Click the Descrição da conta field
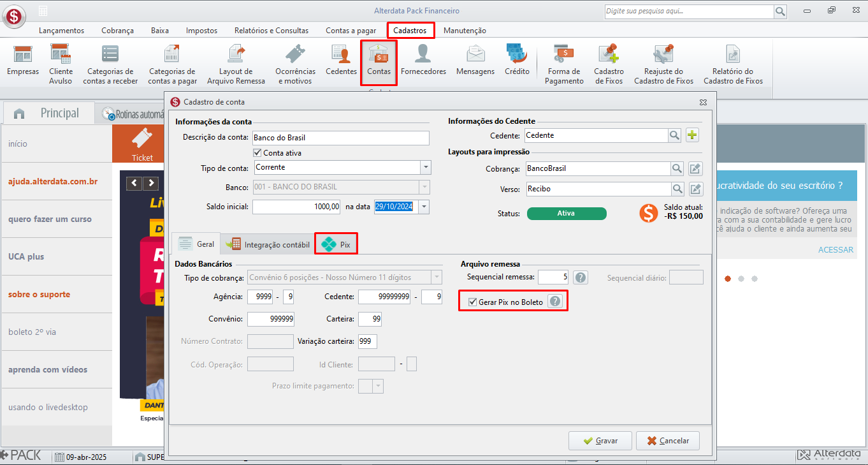The image size is (868, 465). pos(340,138)
